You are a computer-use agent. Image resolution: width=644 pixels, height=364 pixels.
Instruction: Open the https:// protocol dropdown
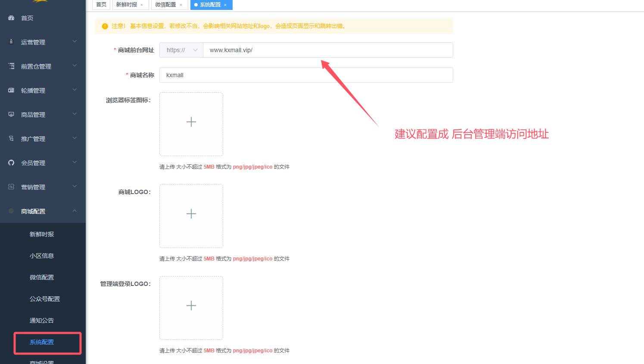(181, 50)
